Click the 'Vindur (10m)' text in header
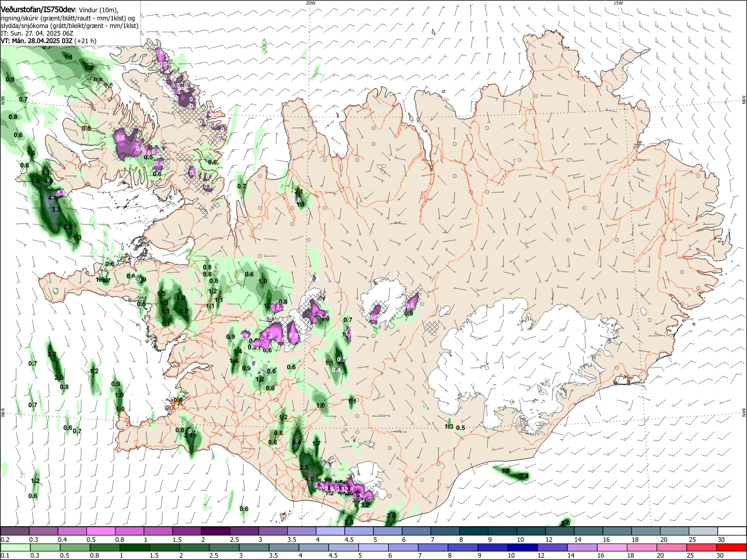The height and width of the screenshot is (560, 747). 98,10
